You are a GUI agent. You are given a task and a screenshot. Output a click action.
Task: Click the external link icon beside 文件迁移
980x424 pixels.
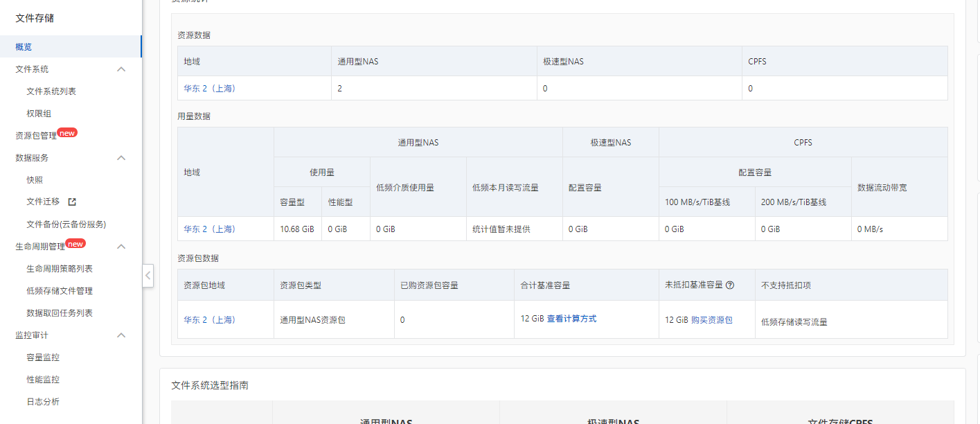(x=71, y=202)
